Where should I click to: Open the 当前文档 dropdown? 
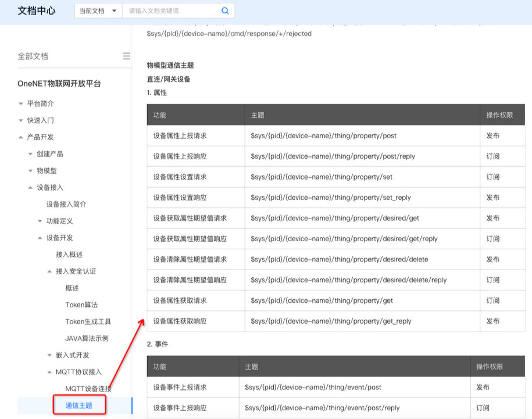[98, 10]
